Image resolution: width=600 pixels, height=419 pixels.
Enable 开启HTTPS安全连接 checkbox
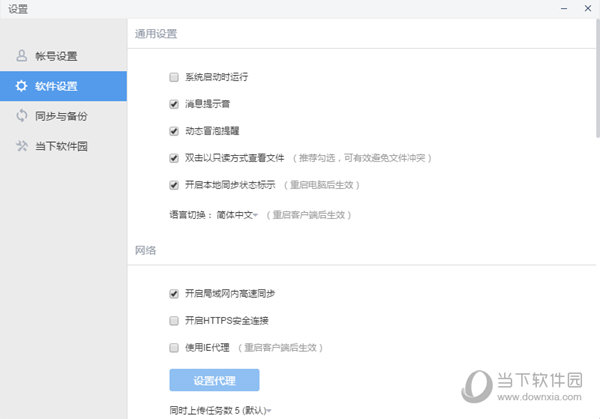[174, 321]
